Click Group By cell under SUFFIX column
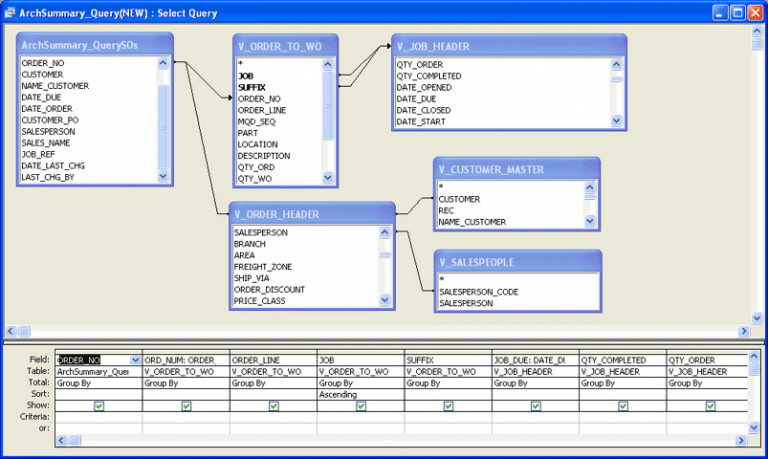The width and height of the screenshot is (768, 459). (447, 383)
